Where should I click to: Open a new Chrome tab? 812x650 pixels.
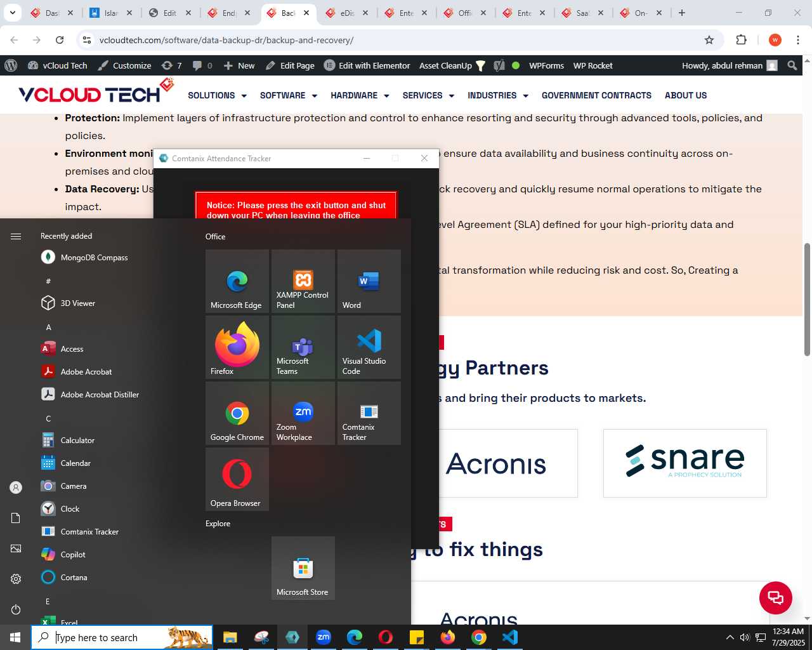click(681, 13)
